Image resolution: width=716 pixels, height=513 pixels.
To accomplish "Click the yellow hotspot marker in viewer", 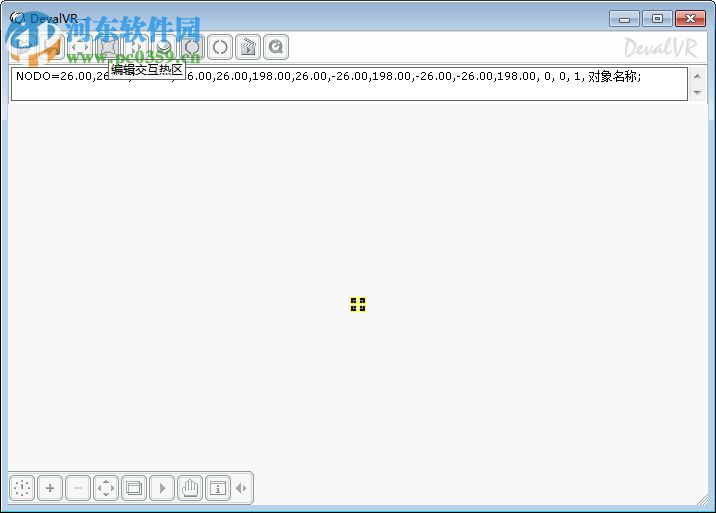I will [358, 305].
